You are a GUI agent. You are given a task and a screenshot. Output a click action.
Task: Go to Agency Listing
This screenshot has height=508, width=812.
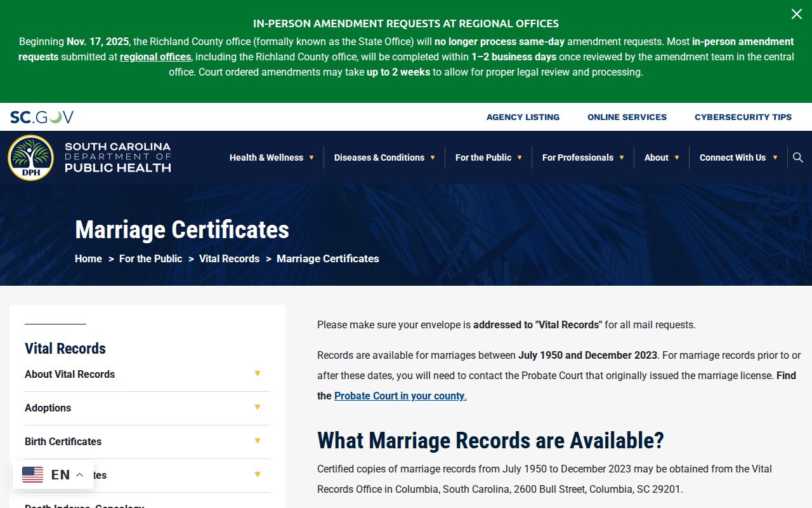[x=523, y=117]
